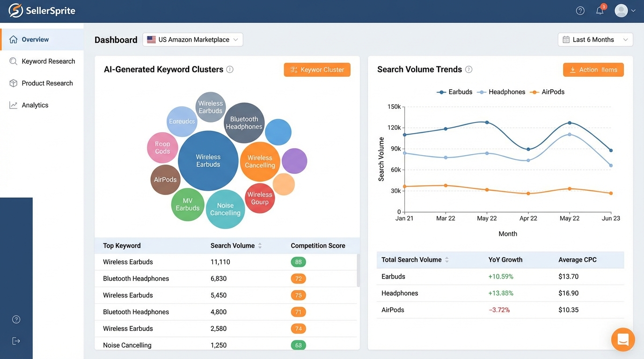Image resolution: width=644 pixels, height=359 pixels.
Task: Click the Action Items download button
Action: [593, 69]
